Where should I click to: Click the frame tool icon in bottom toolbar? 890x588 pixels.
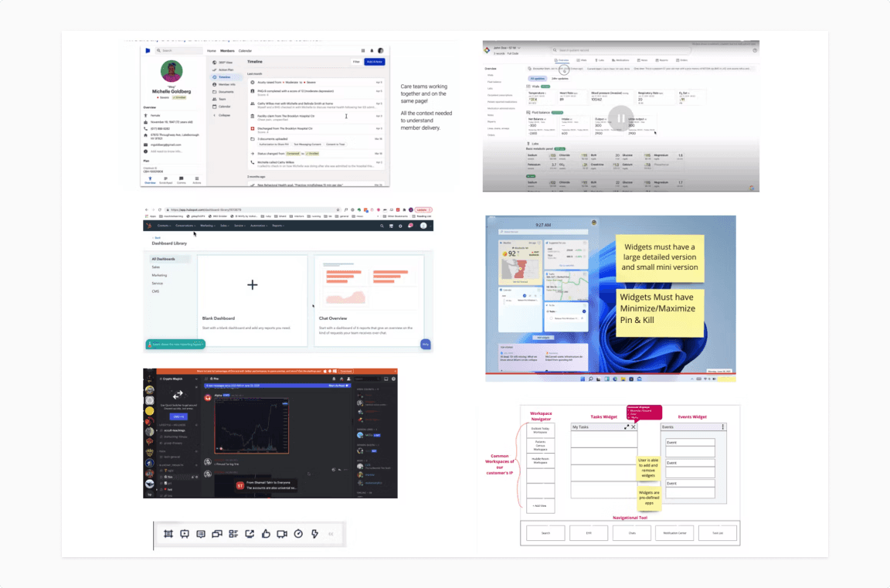click(x=168, y=534)
